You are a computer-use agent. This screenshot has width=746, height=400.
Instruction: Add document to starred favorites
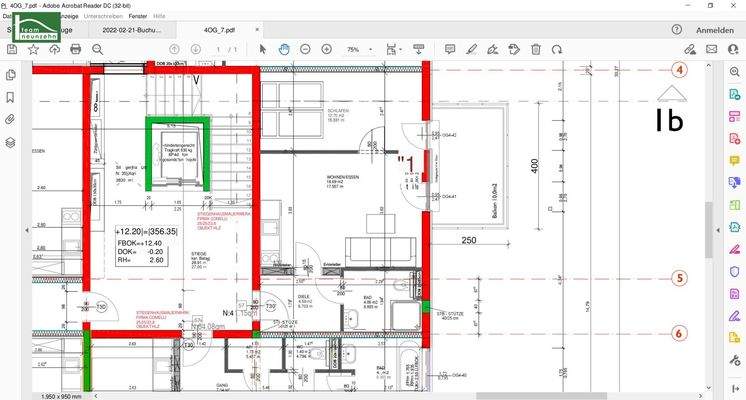(x=33, y=49)
